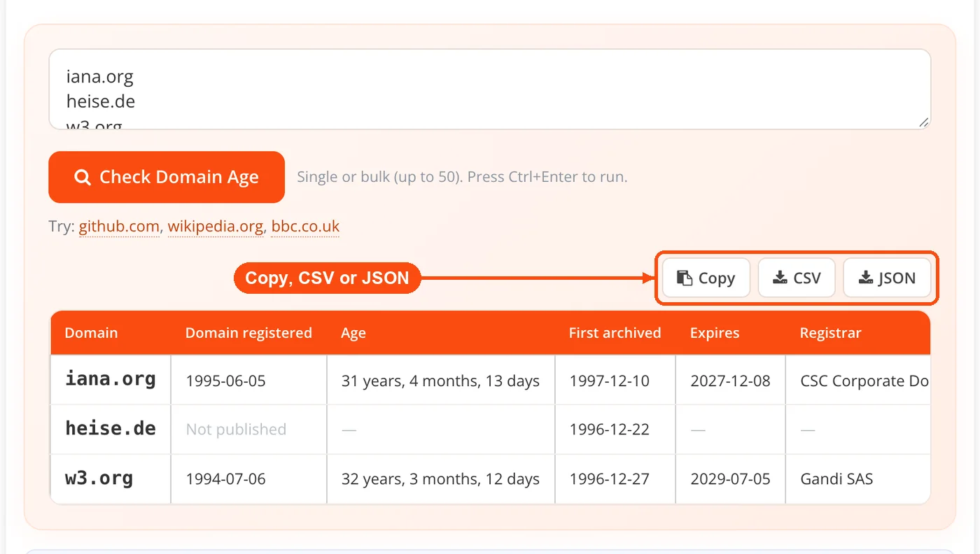Select the iana.org domain cell
Screen dimensions: 980x554
coord(111,380)
